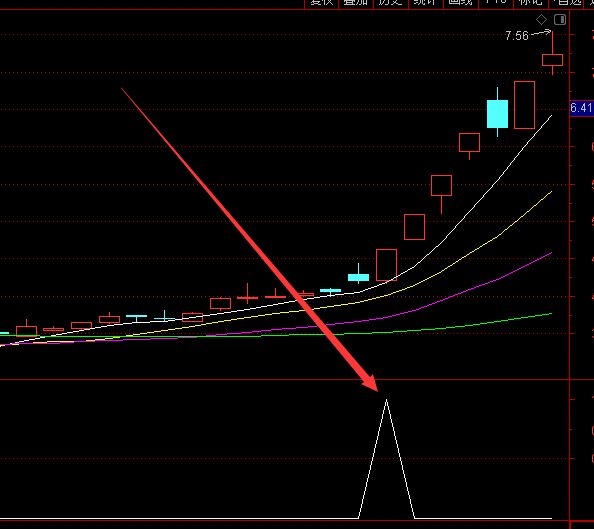Click the 历史 history button

[x=391, y=2]
